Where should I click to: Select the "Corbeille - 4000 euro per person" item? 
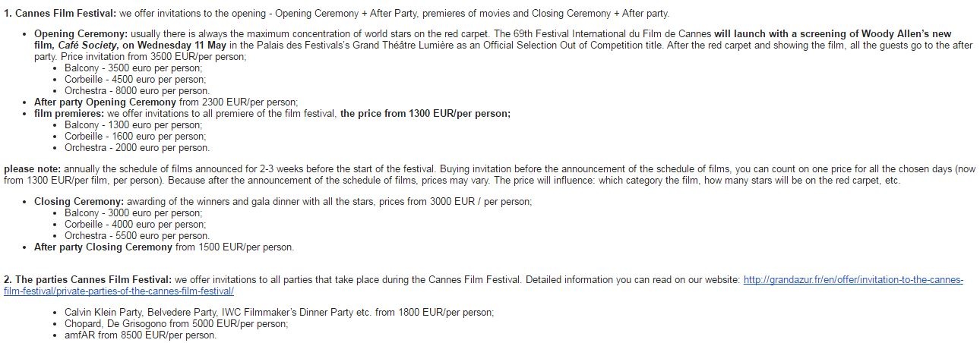[134, 225]
